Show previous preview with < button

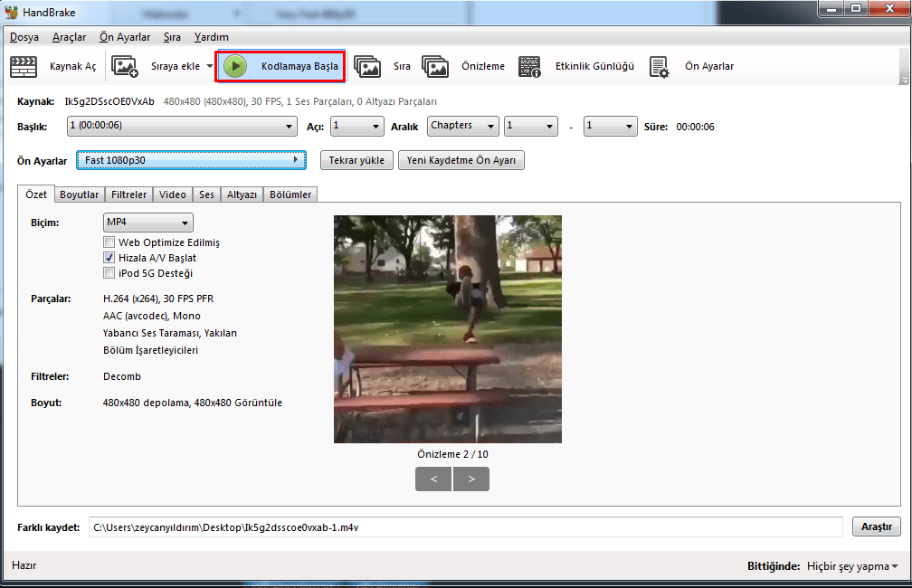433,479
